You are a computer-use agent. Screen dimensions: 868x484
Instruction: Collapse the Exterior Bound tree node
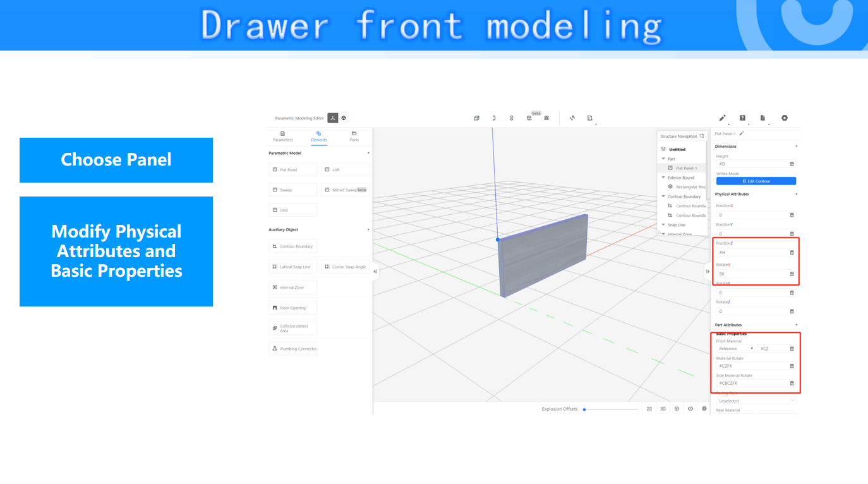tap(663, 178)
